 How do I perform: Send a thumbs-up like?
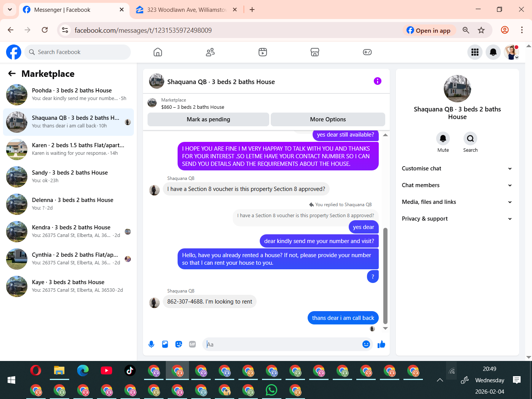[381, 344]
